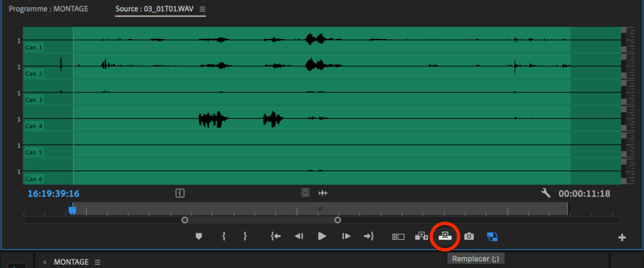The width and height of the screenshot is (644, 268).
Task: Export frame with the camera icon
Action: click(469, 237)
